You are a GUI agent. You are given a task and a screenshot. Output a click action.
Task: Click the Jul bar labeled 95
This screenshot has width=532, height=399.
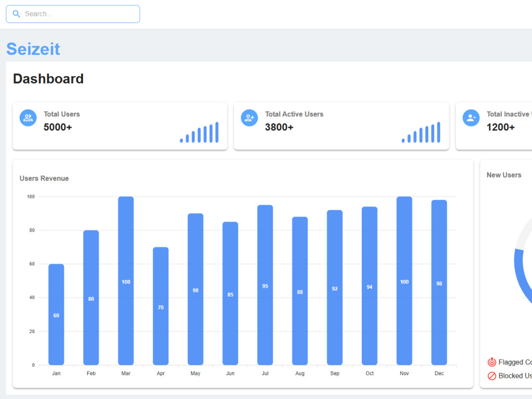[265, 285]
